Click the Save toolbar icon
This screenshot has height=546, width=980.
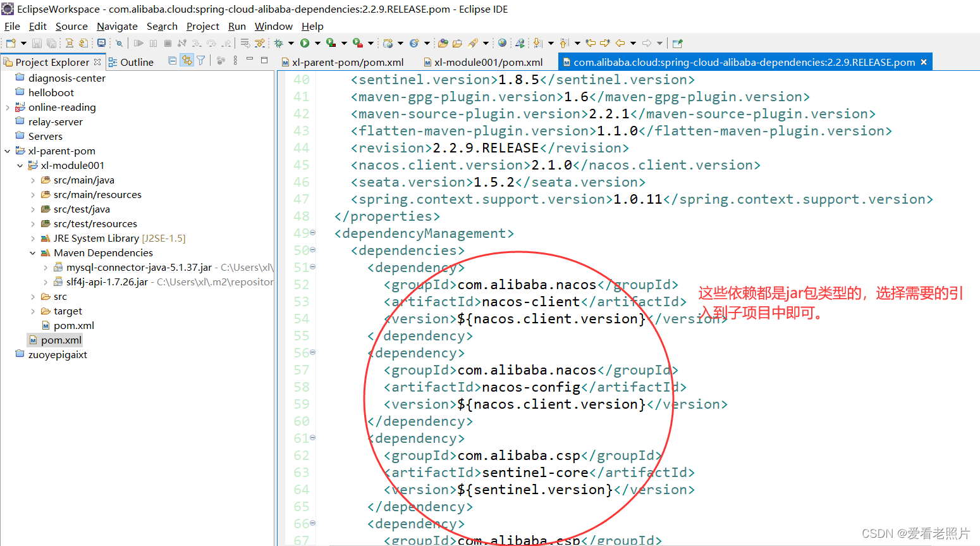point(37,43)
